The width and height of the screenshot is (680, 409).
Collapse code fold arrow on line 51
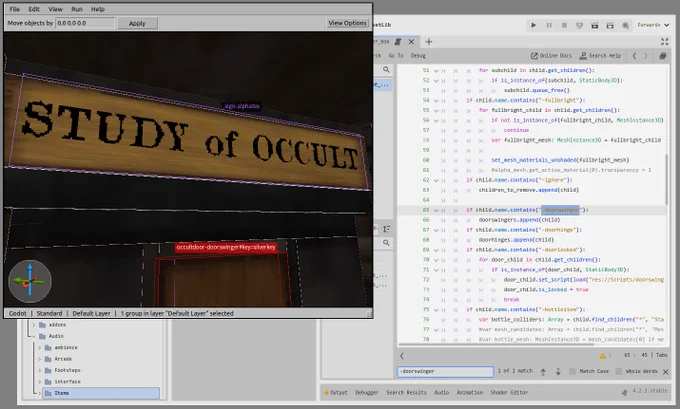(436, 70)
